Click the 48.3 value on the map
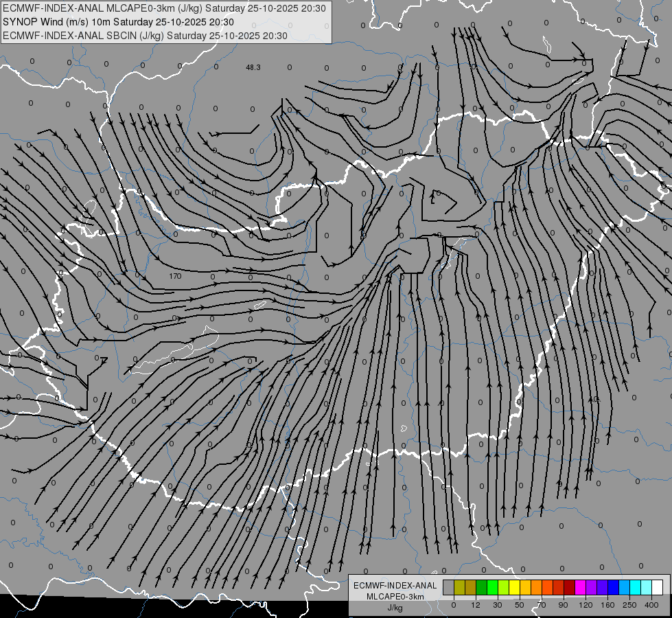Screen dimensions: 672x618 tap(253, 67)
